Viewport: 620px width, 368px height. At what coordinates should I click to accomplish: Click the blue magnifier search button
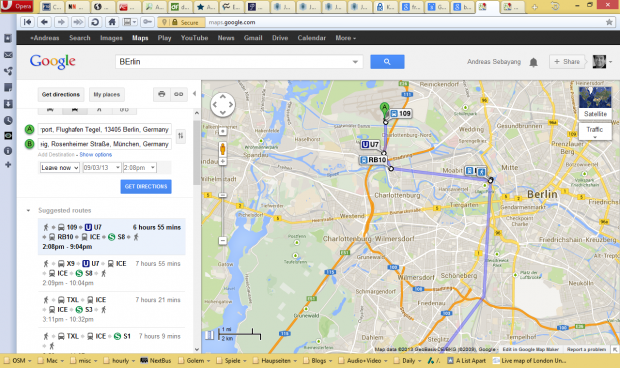(387, 62)
